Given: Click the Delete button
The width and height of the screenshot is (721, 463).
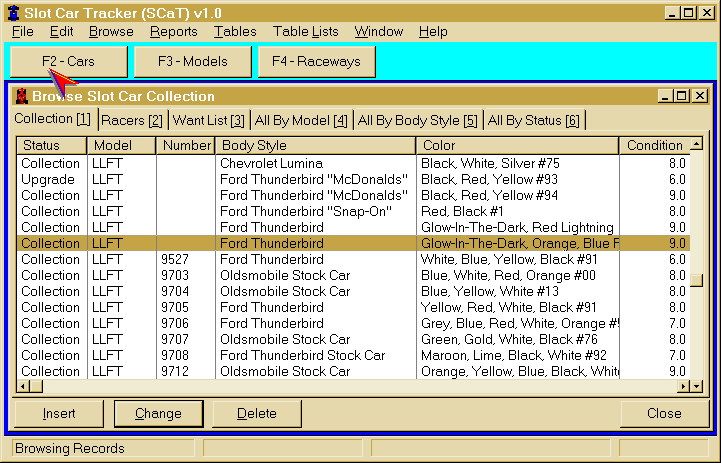Looking at the screenshot, I should (257, 413).
